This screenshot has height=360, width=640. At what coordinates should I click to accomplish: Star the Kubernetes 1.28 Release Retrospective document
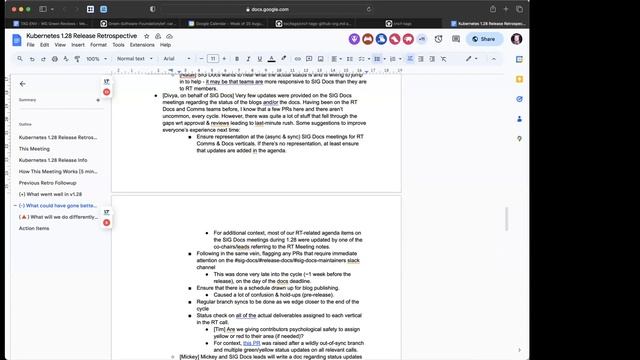pyautogui.click(x=147, y=36)
